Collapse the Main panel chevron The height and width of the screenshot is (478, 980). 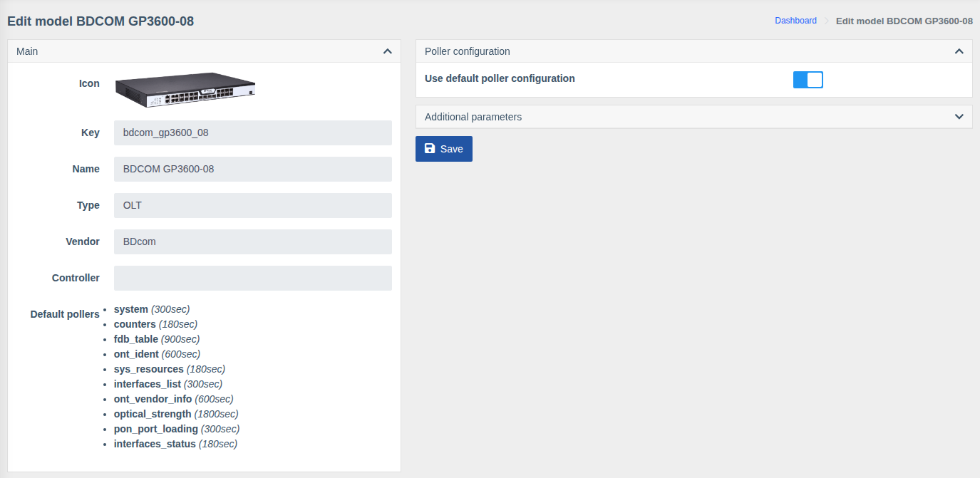[388, 51]
